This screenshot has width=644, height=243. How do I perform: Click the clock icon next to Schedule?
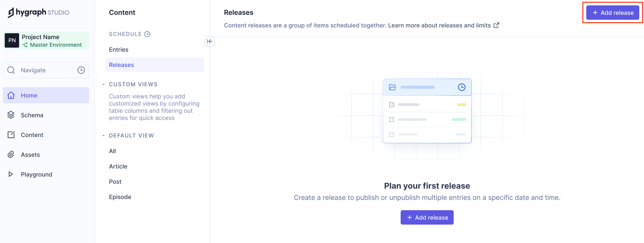click(x=147, y=34)
